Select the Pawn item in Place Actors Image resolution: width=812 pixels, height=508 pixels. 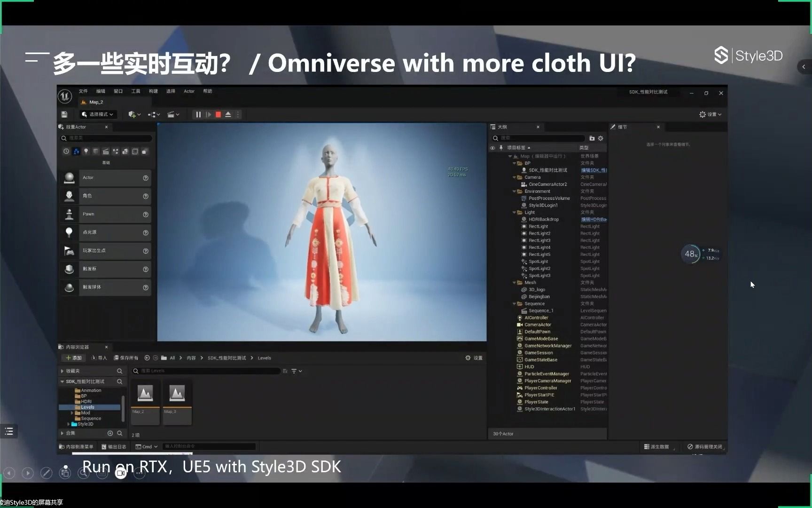point(106,214)
